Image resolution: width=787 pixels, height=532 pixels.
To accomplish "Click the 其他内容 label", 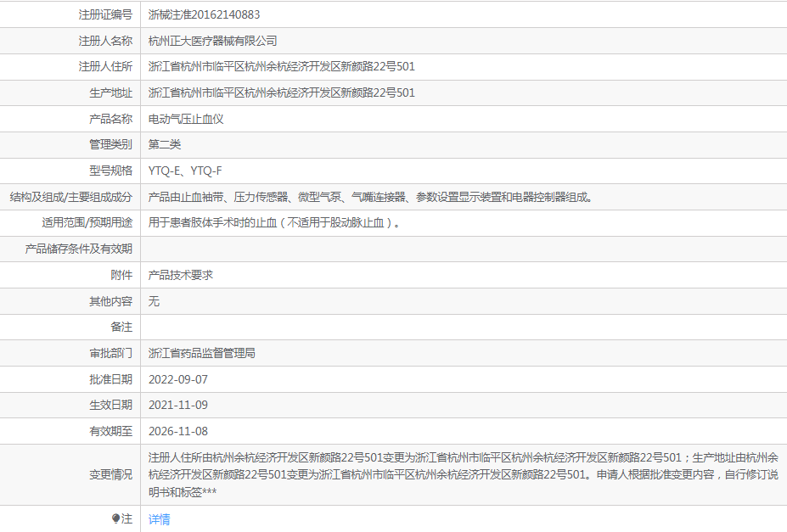I will [111, 301].
